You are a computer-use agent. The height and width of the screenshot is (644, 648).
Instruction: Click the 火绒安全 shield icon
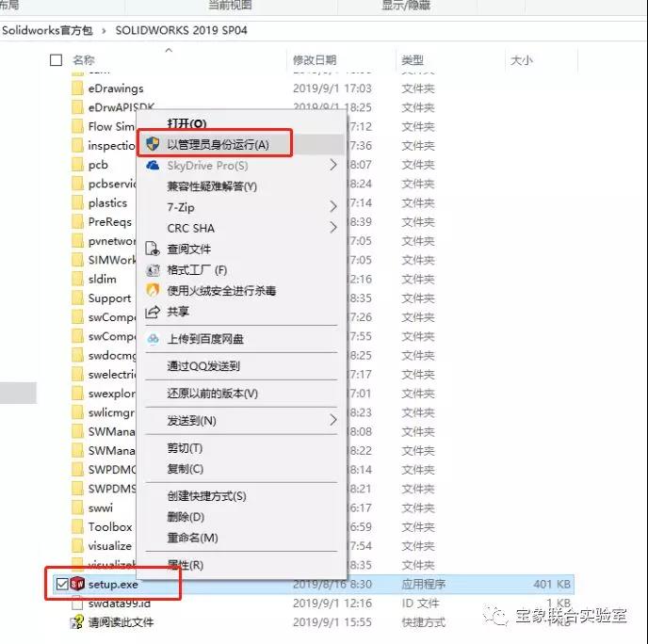click(153, 290)
